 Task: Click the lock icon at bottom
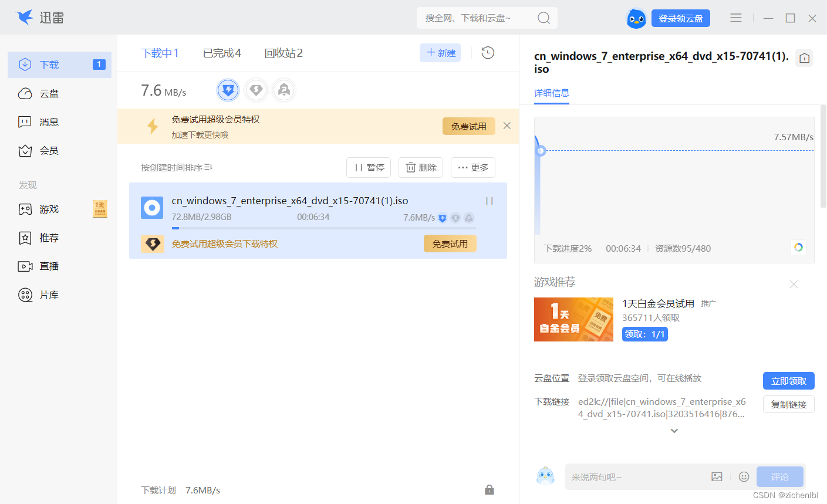(490, 490)
